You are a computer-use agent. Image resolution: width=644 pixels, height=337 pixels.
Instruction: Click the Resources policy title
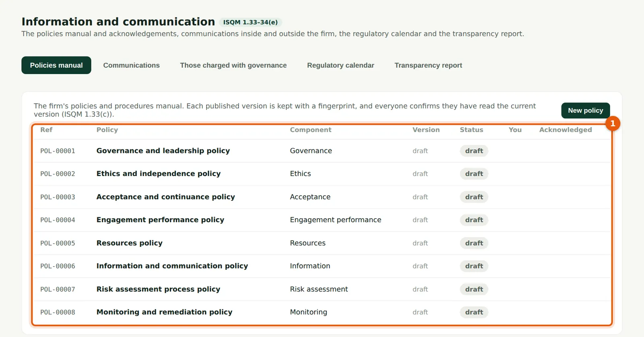tap(129, 243)
